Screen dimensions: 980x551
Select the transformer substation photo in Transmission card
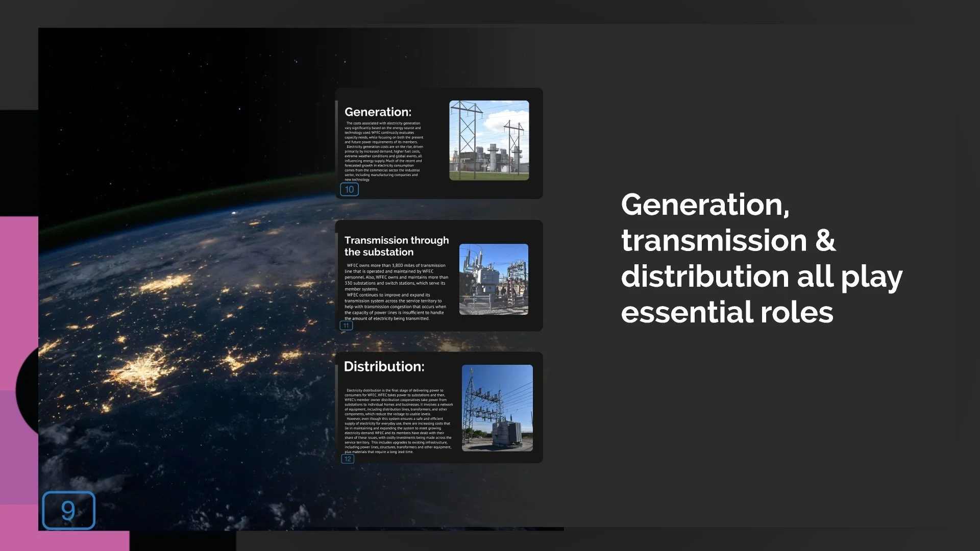(493, 279)
